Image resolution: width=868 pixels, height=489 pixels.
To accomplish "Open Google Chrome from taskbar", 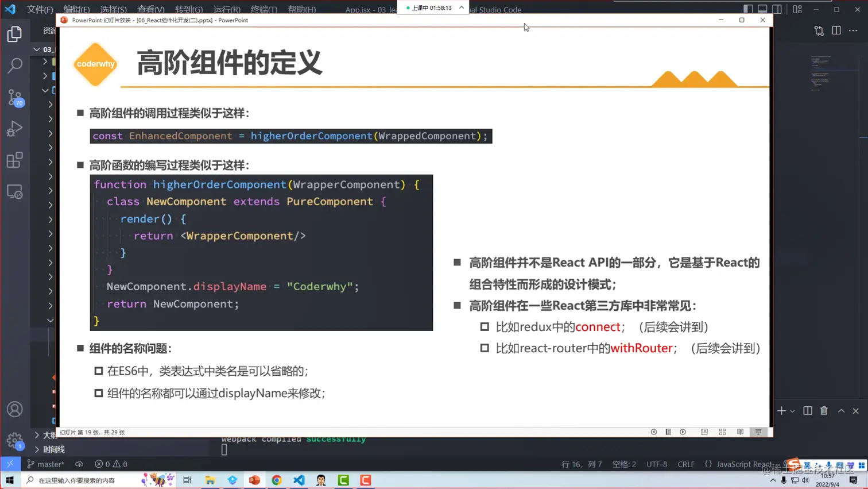I will [x=277, y=480].
